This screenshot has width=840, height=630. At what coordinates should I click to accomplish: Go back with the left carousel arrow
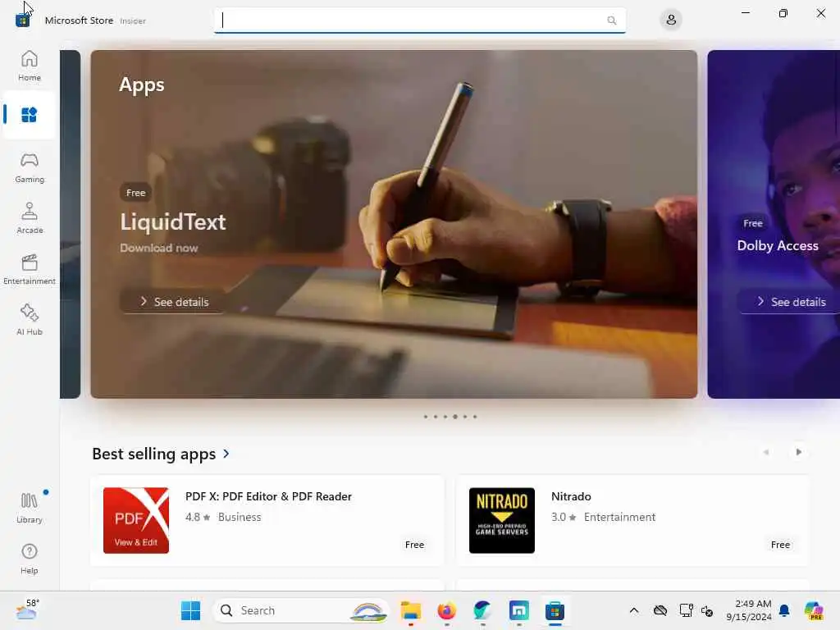pos(766,452)
